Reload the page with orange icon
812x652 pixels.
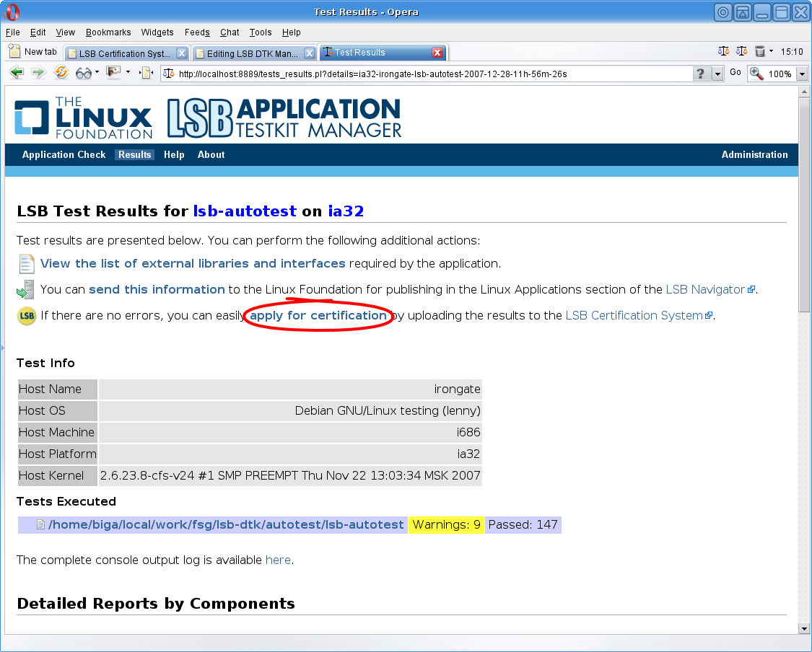pyautogui.click(x=61, y=72)
